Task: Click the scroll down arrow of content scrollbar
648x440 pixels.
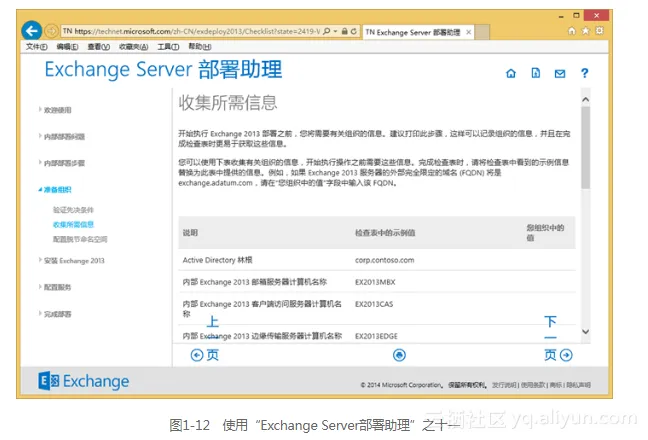Action: [x=586, y=333]
